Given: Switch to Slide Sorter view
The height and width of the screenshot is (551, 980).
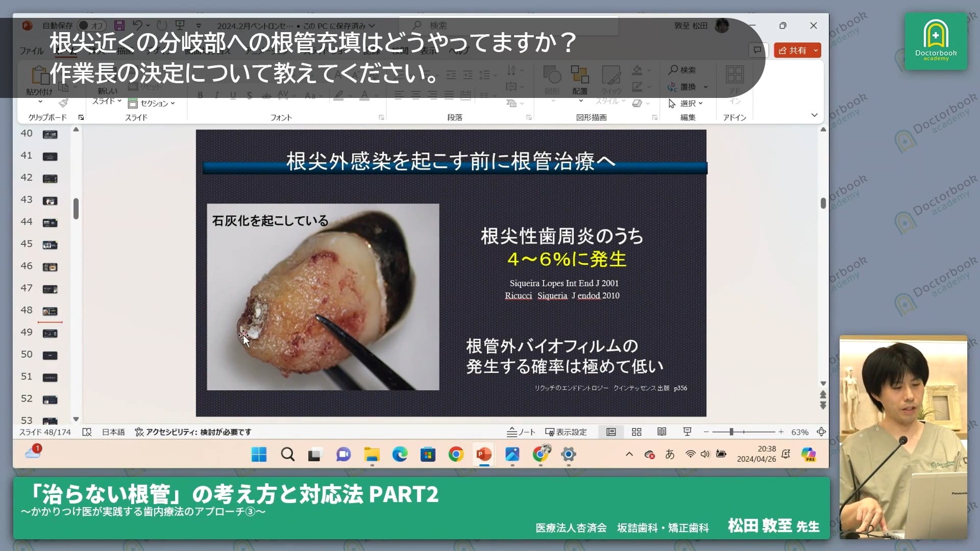Looking at the screenshot, I should click(x=636, y=432).
